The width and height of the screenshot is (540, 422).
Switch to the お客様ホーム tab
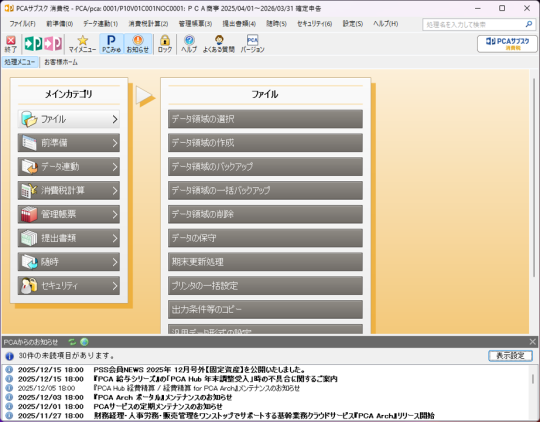point(61,62)
